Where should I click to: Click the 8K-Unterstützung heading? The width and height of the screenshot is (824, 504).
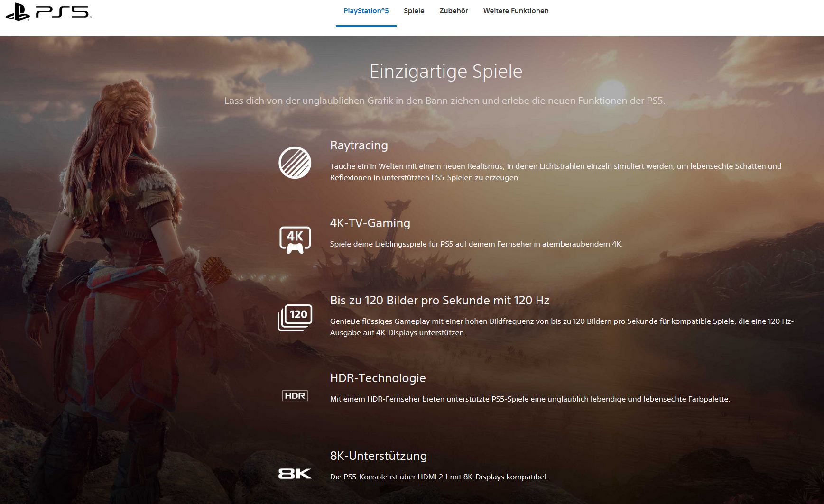pos(379,456)
